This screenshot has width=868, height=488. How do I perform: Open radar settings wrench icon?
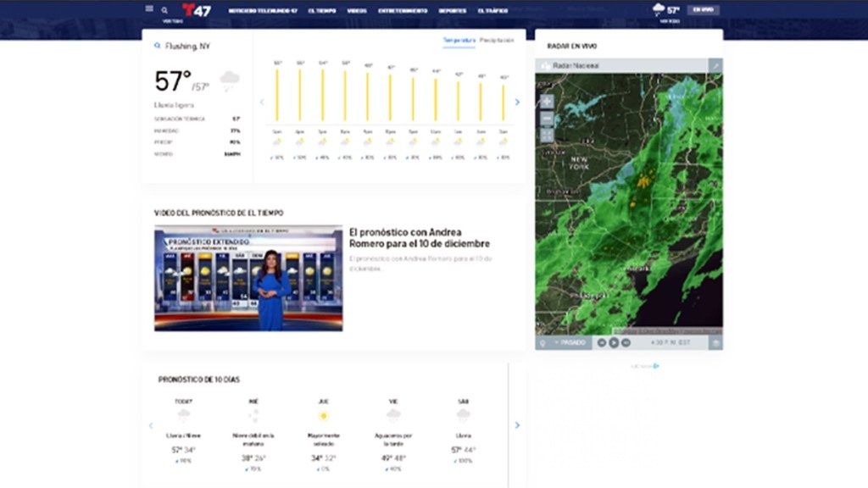(715, 65)
